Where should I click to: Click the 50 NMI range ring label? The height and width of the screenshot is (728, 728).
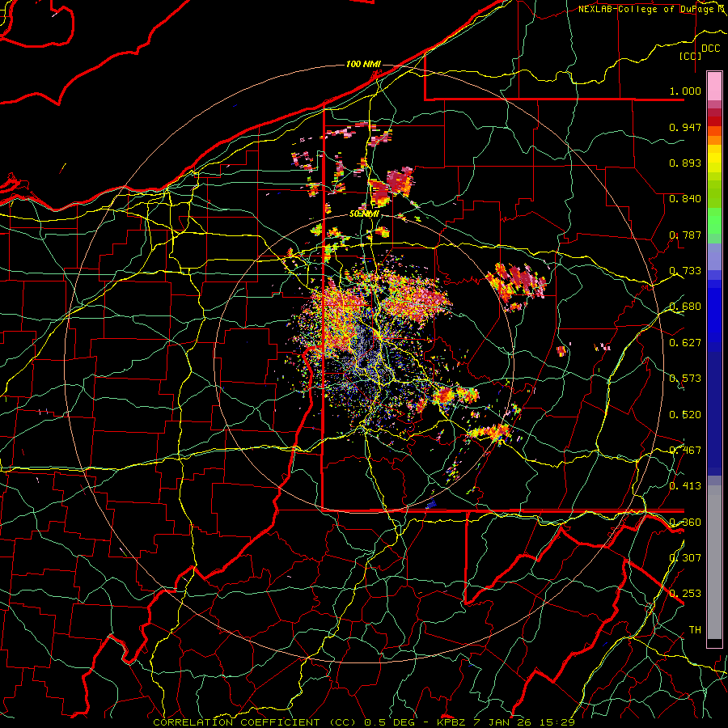365,214
